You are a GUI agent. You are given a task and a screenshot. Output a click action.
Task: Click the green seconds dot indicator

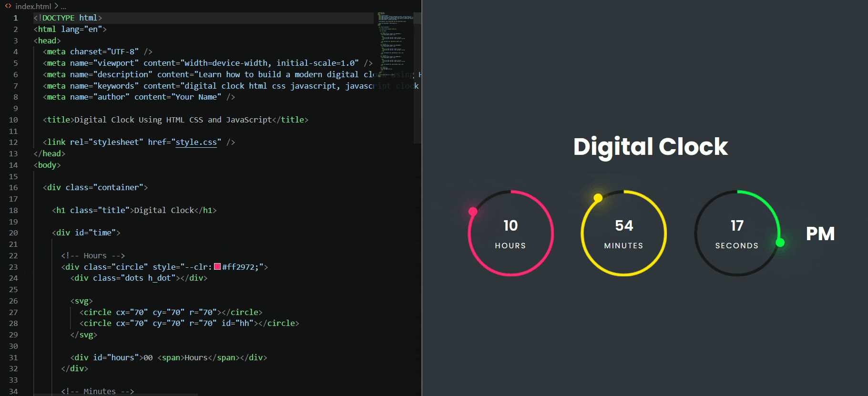[780, 243]
